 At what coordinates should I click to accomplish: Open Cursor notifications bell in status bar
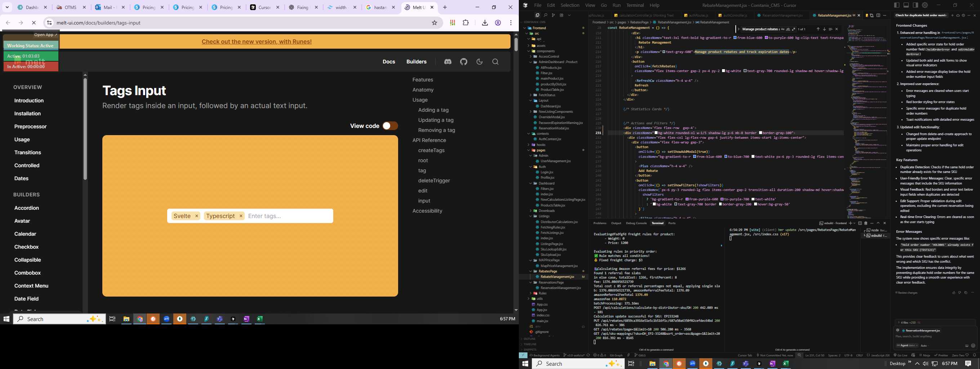click(x=974, y=355)
